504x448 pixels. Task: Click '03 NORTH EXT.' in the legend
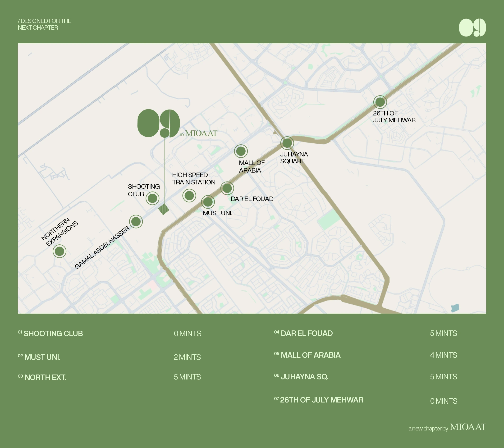(x=42, y=377)
